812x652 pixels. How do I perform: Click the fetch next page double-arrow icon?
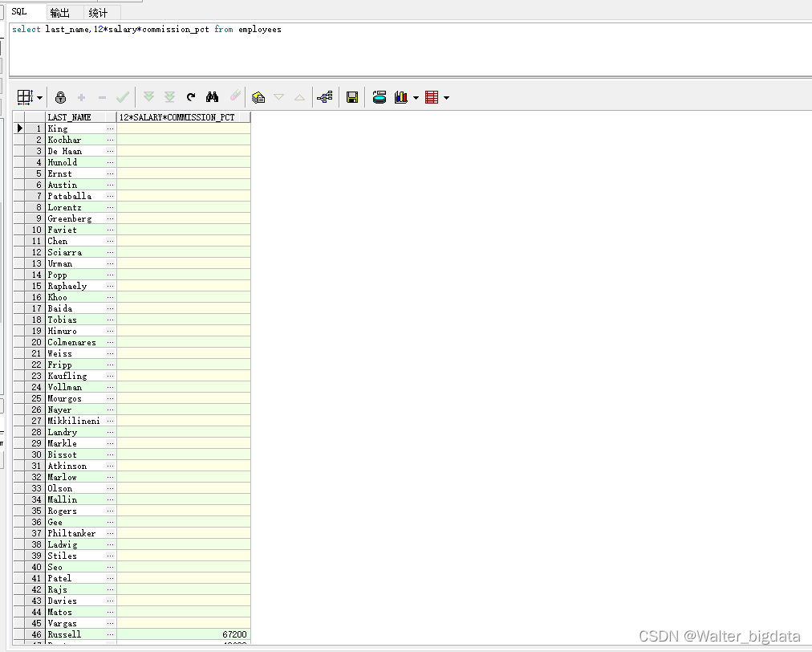pos(148,97)
